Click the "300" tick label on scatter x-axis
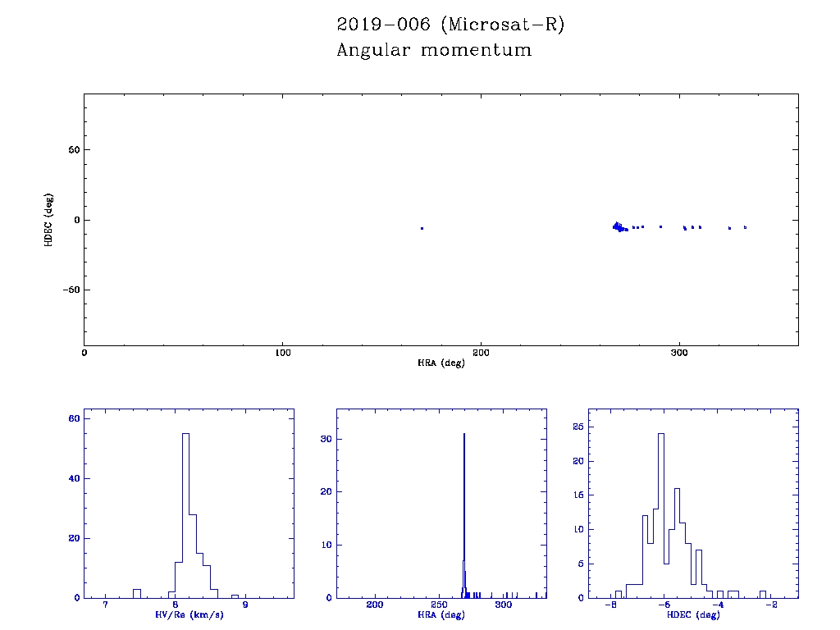Viewport: 840px width, 630px height. [679, 353]
